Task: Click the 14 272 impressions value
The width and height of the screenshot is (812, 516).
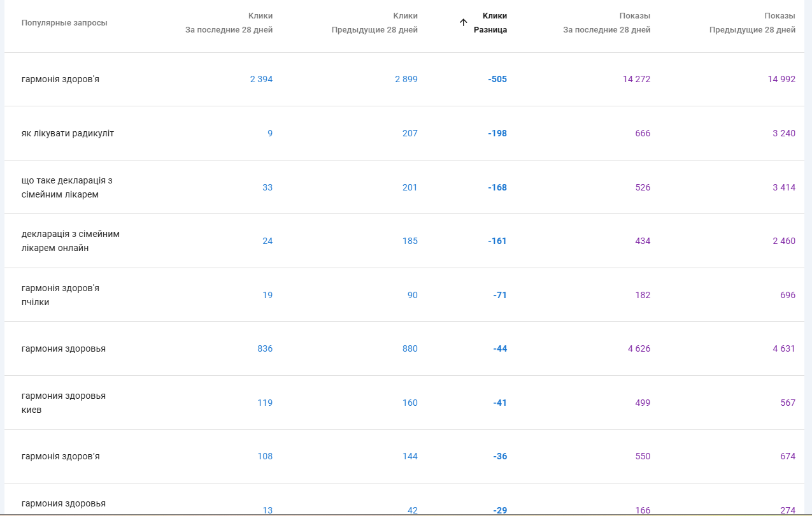Action: pyautogui.click(x=636, y=79)
